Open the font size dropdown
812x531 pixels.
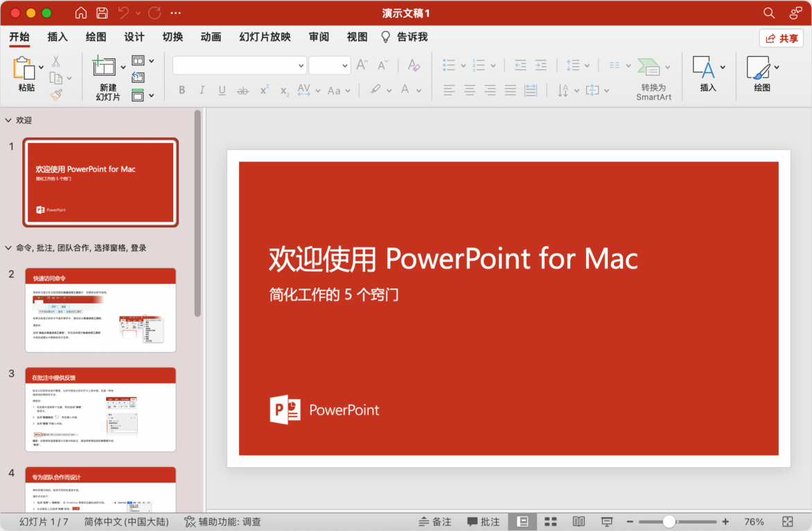[344, 66]
